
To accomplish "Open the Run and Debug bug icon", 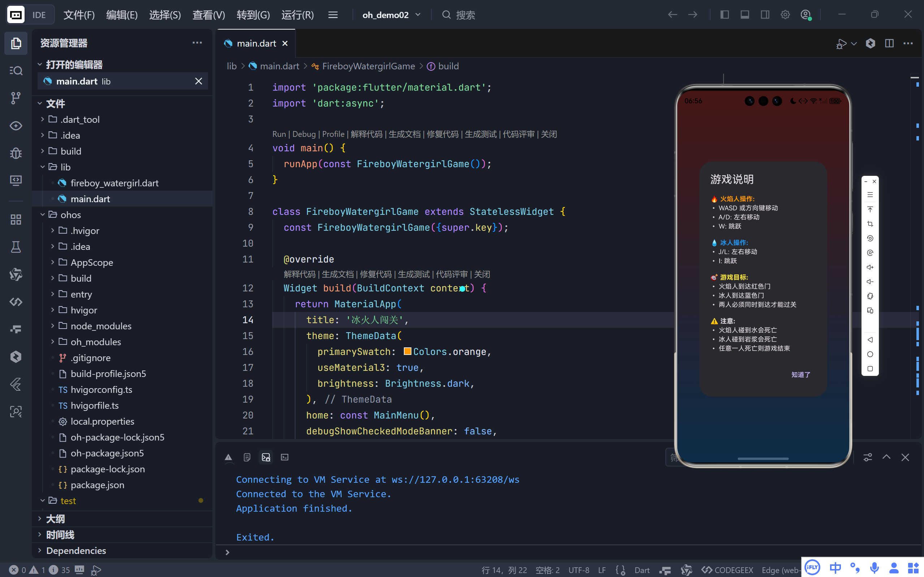I will 16,153.
